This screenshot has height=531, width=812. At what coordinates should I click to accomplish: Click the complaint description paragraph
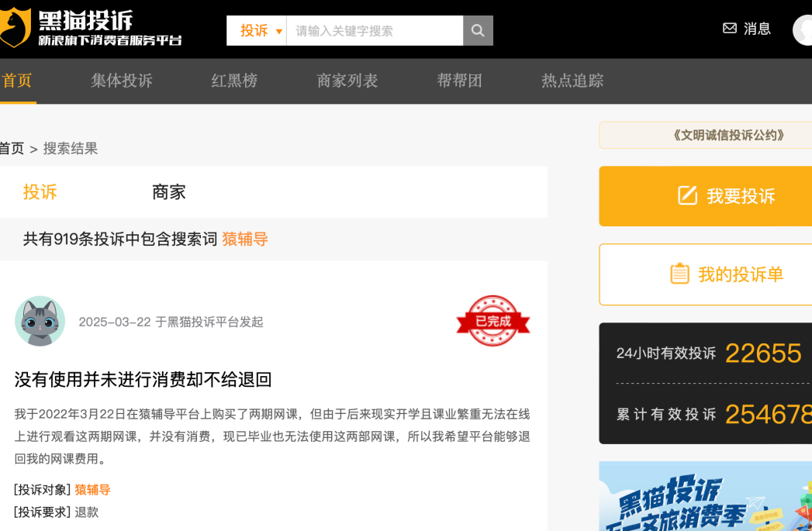click(x=272, y=436)
